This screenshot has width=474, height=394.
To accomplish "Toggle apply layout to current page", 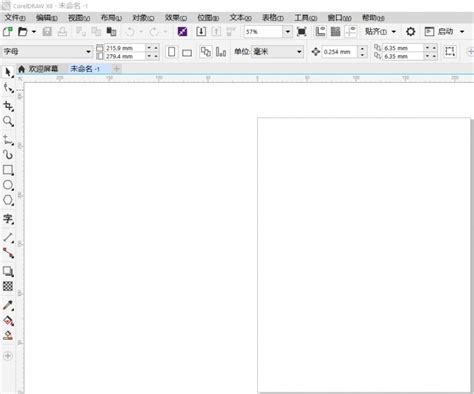I will [x=221, y=52].
